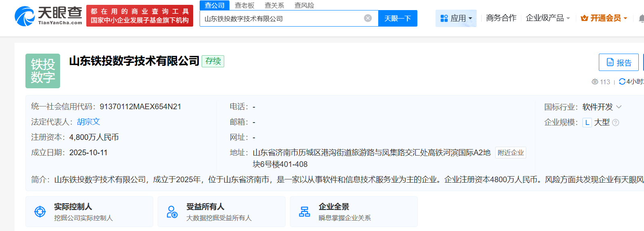Open the 企业全景 card
Screen dimensions: 644x231
[x=354, y=212]
